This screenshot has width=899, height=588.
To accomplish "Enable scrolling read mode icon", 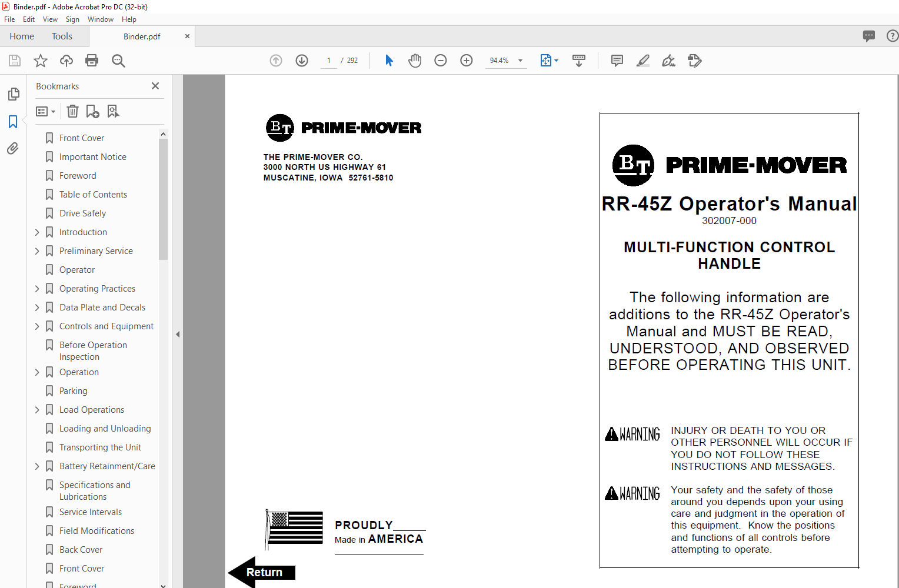I will pos(579,61).
